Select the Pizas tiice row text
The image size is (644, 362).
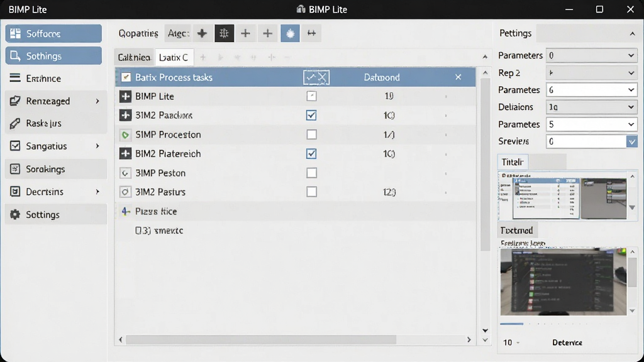coord(156,211)
